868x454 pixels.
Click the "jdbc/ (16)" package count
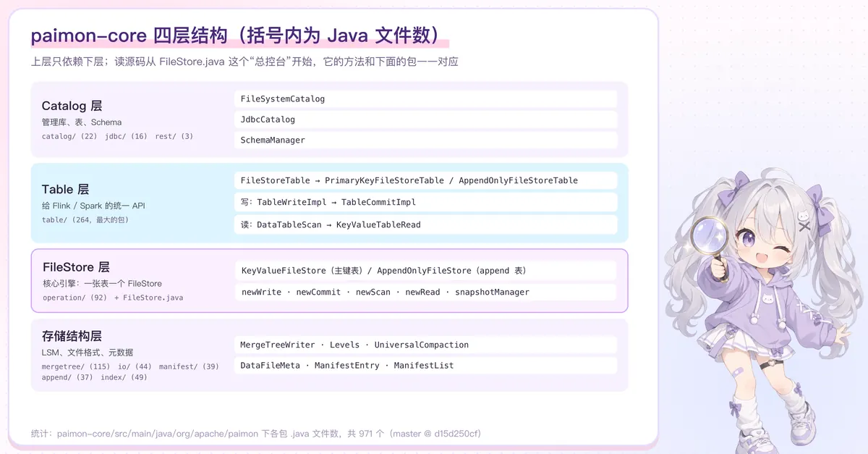point(126,136)
